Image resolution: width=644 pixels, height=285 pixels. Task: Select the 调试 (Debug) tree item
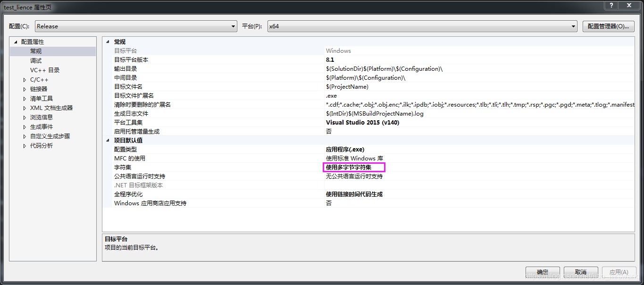(x=35, y=60)
